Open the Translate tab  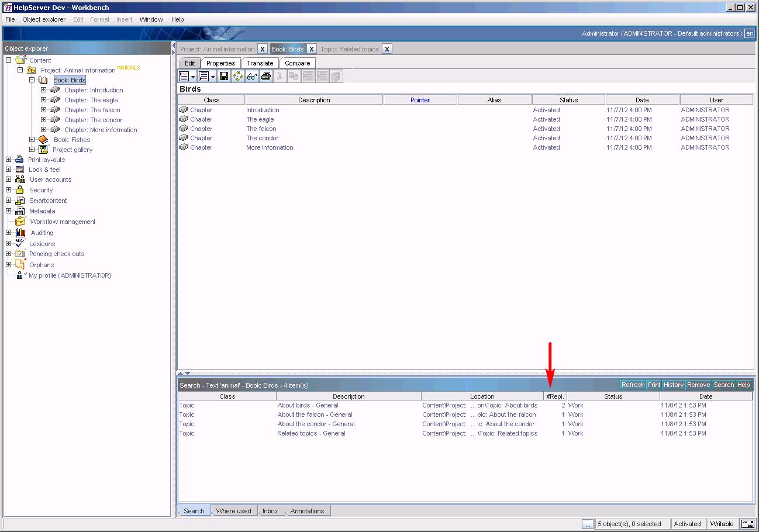(260, 63)
